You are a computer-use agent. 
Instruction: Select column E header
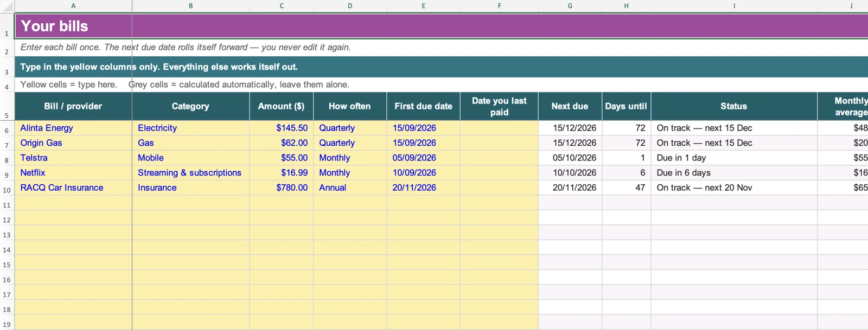pyautogui.click(x=423, y=6)
